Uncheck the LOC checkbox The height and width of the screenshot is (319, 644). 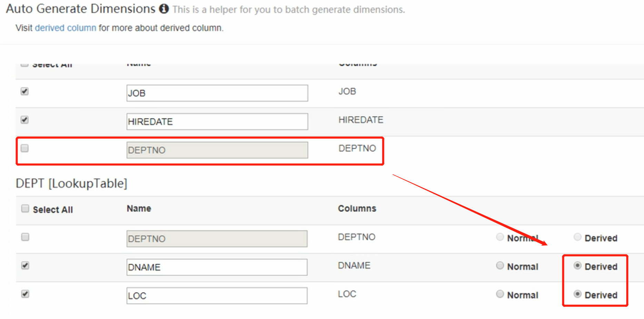[25, 294]
